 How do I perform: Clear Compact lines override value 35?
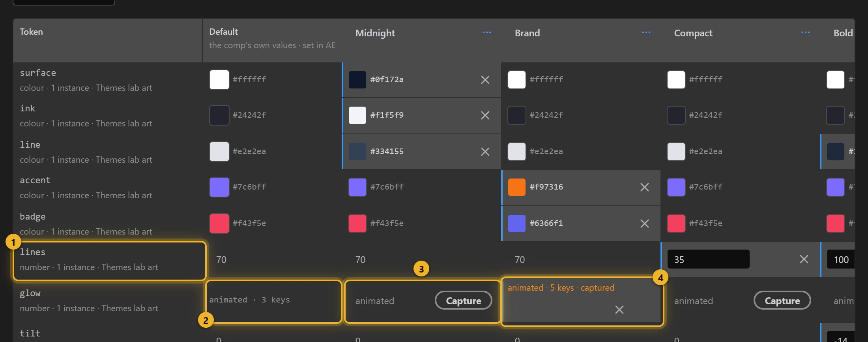pos(804,259)
